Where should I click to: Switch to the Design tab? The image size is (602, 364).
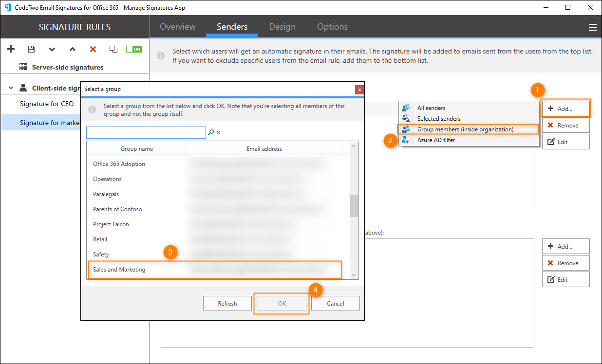point(282,27)
